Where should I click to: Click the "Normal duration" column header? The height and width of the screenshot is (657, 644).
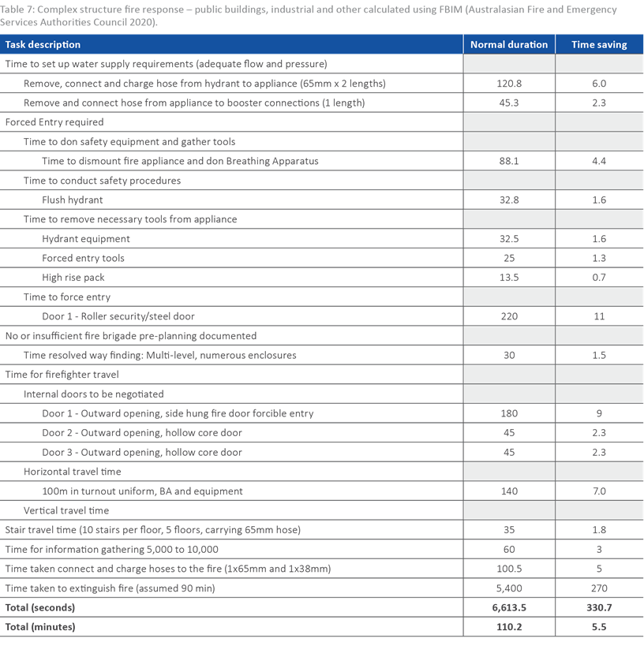coord(508,45)
